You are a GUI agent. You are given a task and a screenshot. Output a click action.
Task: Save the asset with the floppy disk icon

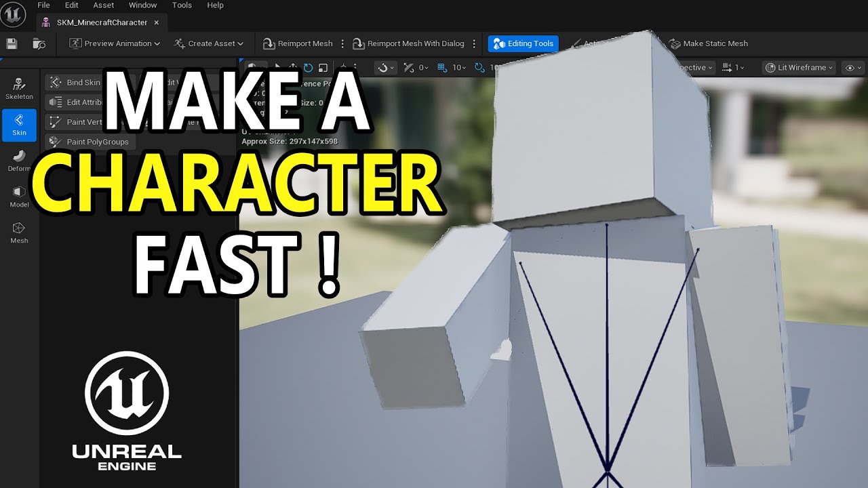[12, 43]
